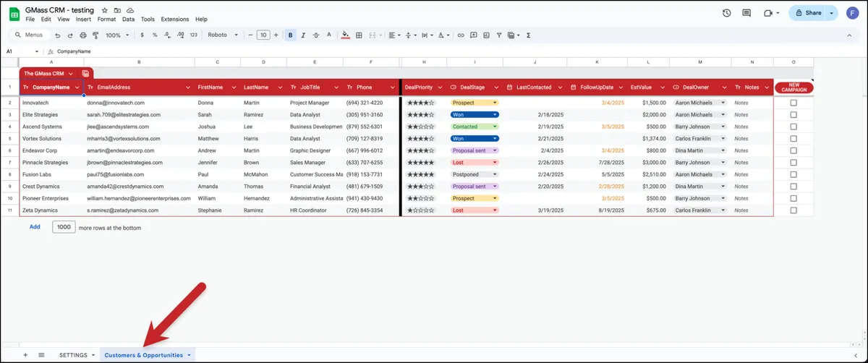This screenshot has width=868, height=363.
Task: Open DealStage dropdown for Fusion Labs (Postponed)
Action: coord(495,174)
